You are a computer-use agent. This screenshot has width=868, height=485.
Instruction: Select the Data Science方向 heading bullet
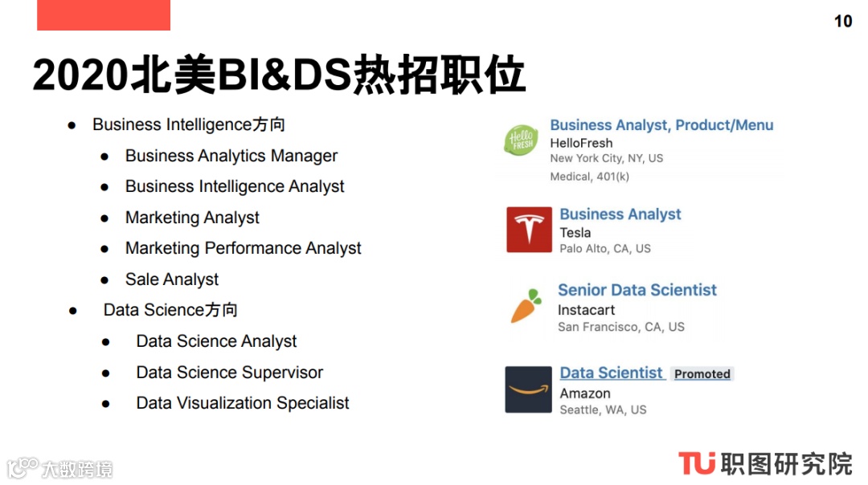[x=170, y=310]
